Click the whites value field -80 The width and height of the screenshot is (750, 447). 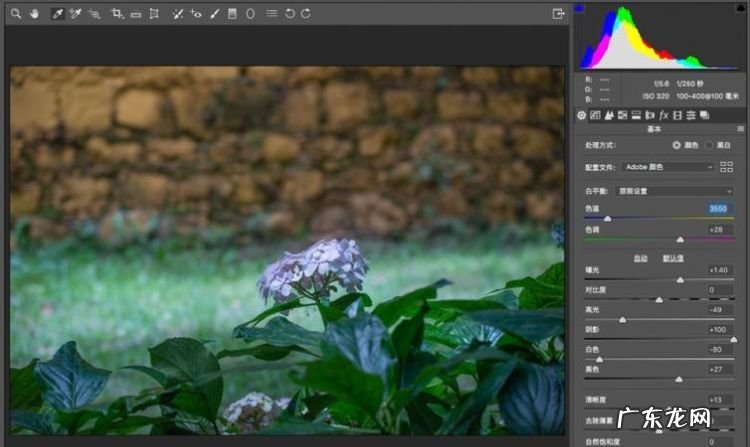(x=719, y=349)
